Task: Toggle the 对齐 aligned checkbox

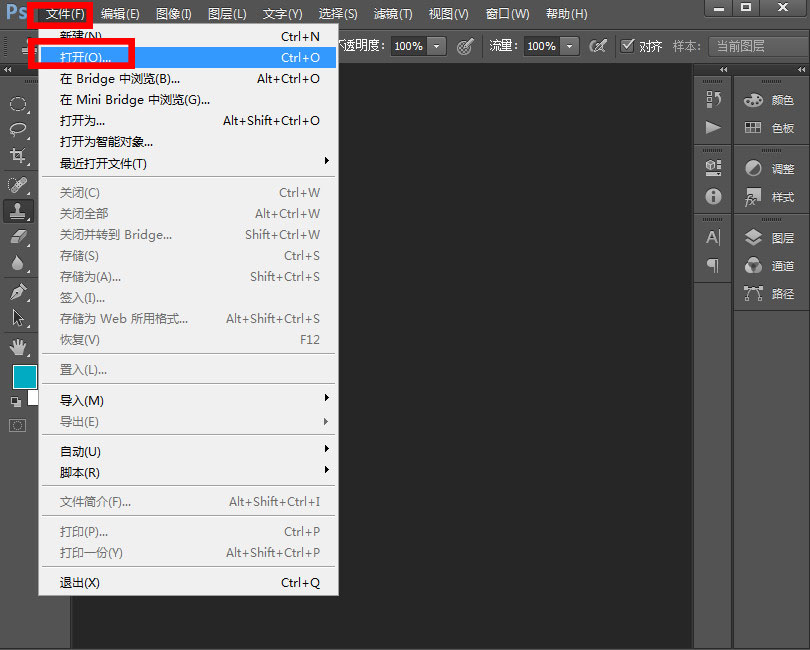Action: (x=627, y=45)
